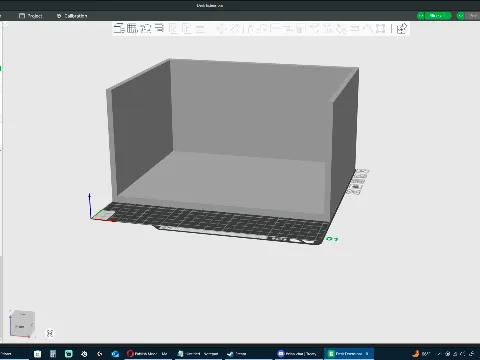This screenshot has width=480, height=360.
Task: Open Discord window from the taskbar
Action: click(298, 353)
